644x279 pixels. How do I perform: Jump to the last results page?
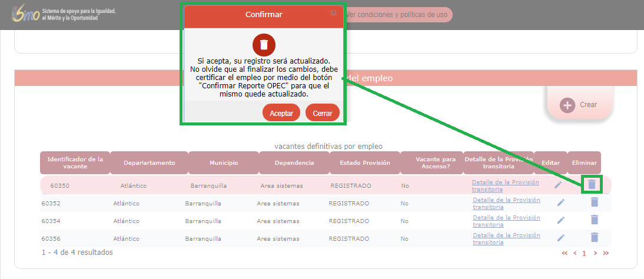tap(606, 253)
